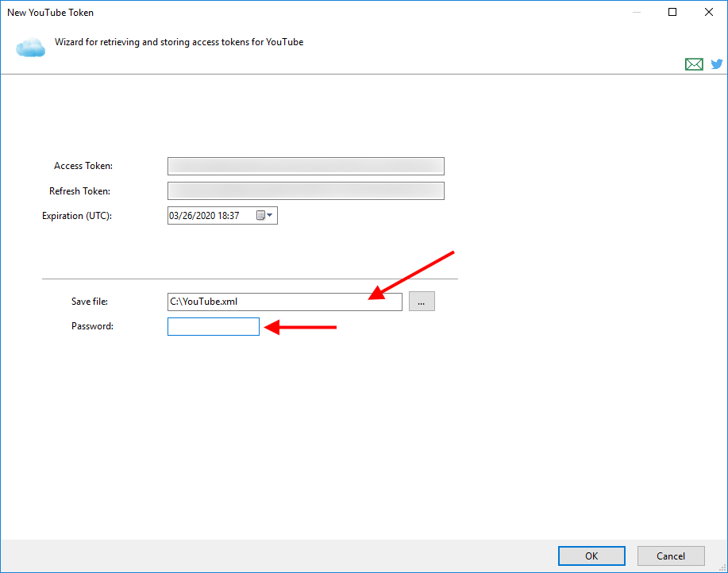Grab the window resize grip corner

[722, 567]
